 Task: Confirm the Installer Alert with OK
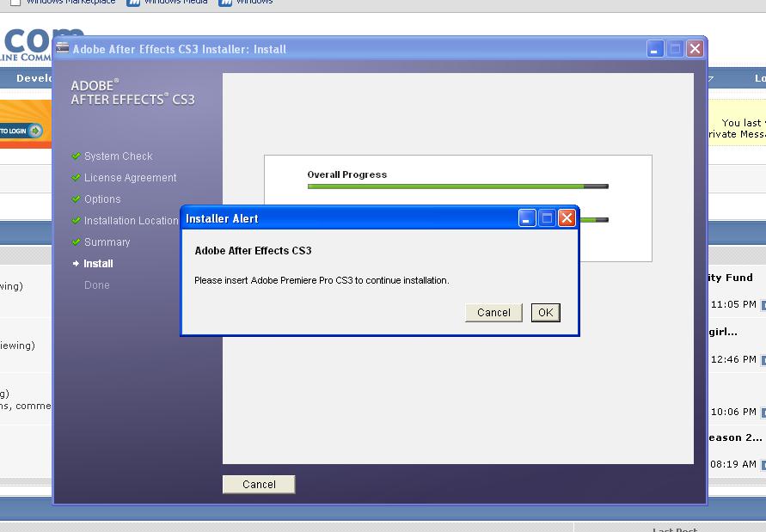pos(545,313)
